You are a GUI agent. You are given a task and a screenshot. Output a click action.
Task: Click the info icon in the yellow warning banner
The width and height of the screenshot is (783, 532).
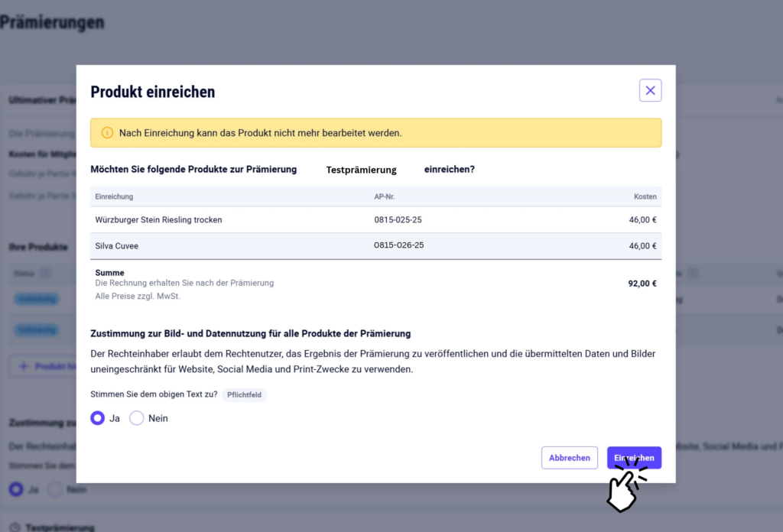pyautogui.click(x=107, y=133)
